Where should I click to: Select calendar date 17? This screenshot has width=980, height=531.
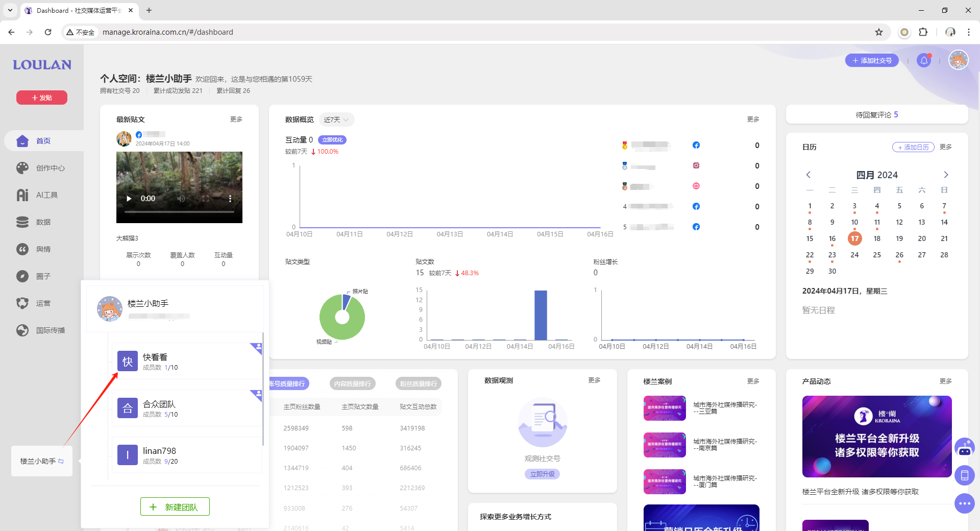(854, 238)
